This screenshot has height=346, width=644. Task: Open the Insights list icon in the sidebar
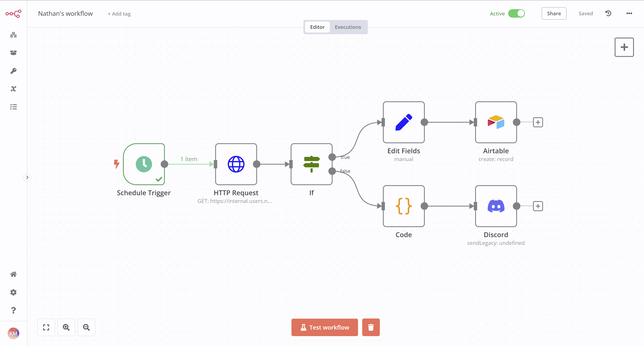click(x=13, y=107)
